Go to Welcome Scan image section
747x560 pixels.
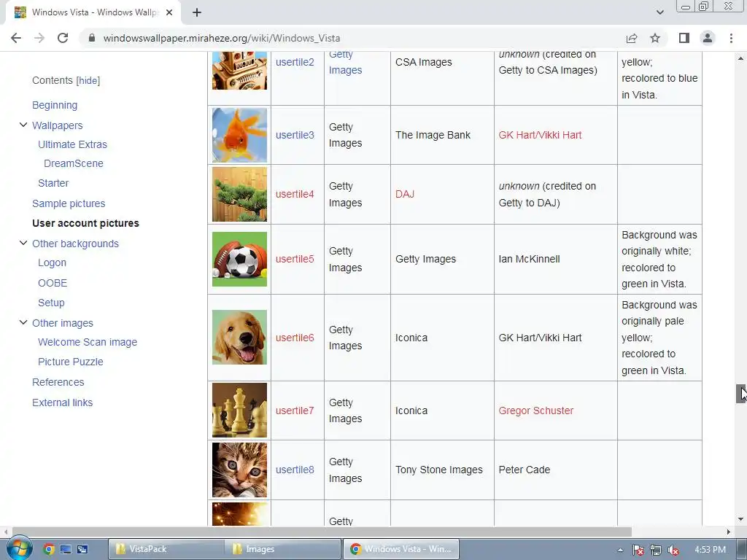[88, 343]
